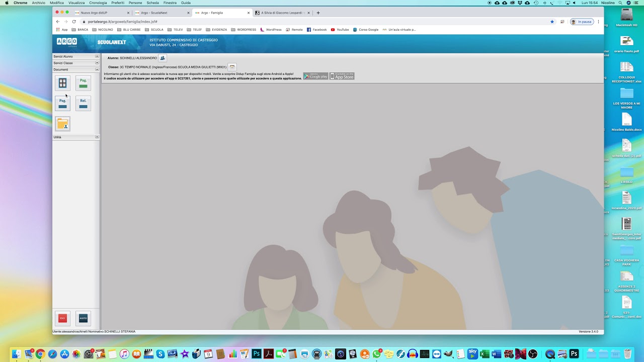Open the Trash in the Dock
This screenshot has width=644, height=362.
click(627, 354)
